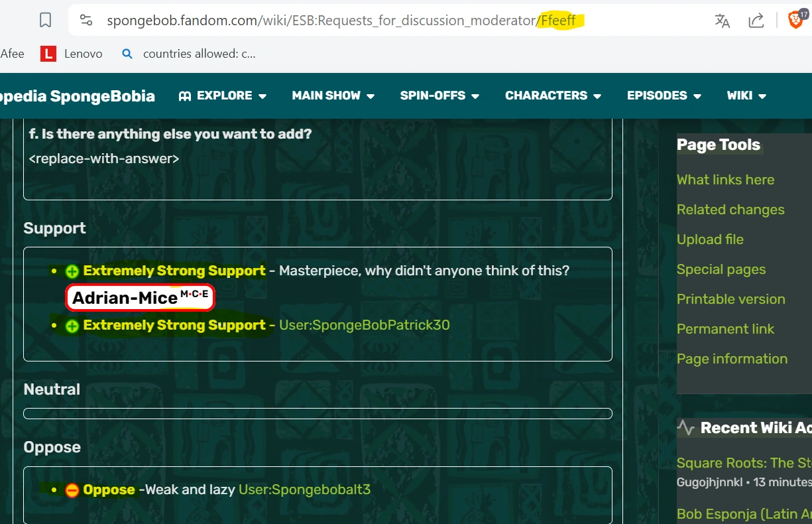
Task: View site permissions icon in the address bar
Action: click(86, 20)
